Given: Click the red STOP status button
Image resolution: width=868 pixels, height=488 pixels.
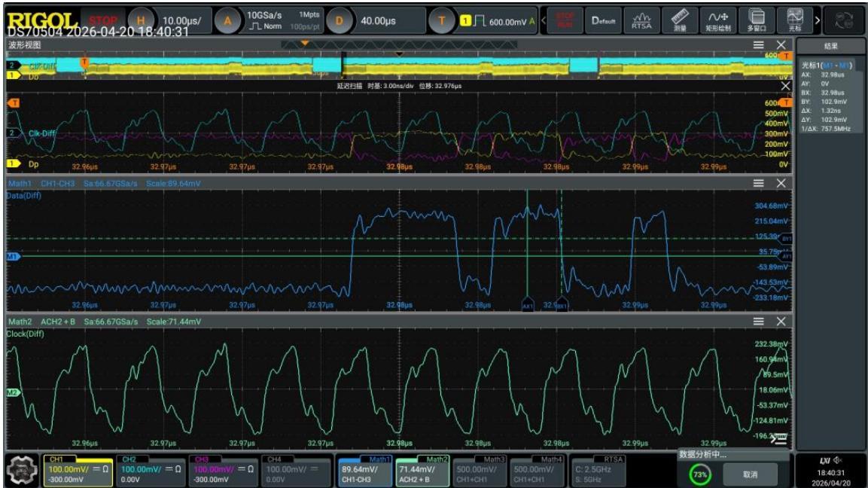Looking at the screenshot, I should (103, 21).
